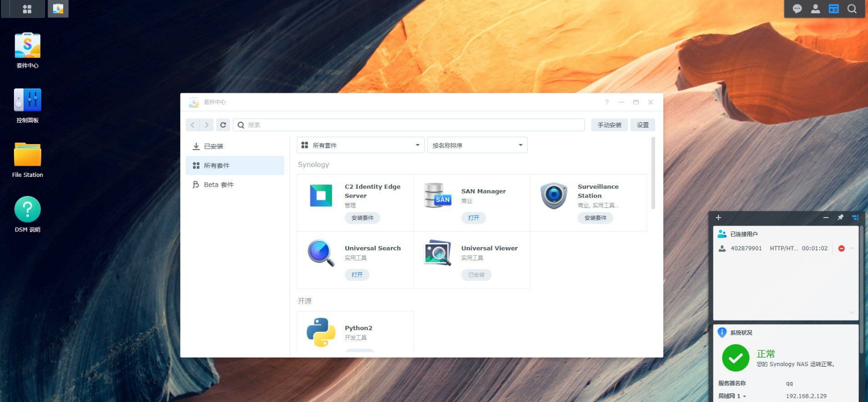Image resolution: width=868 pixels, height=402 pixels.
Task: Open Surveillance Station package icon
Action: (554, 196)
